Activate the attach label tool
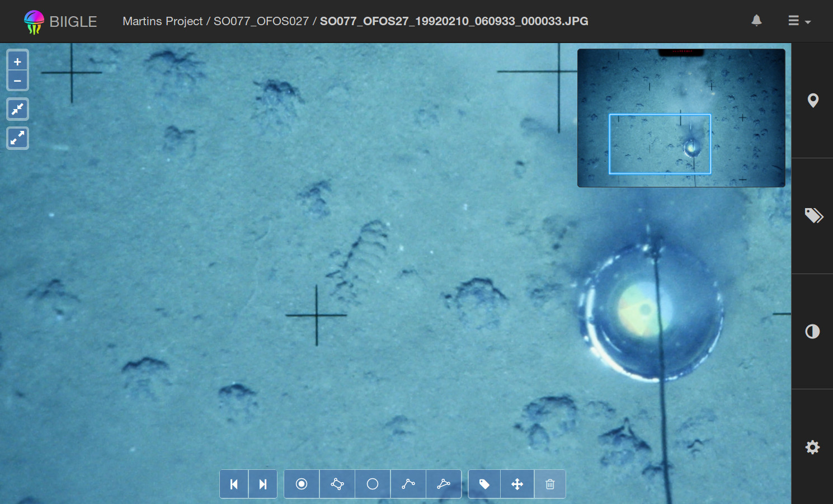The image size is (833, 504). 484,484
